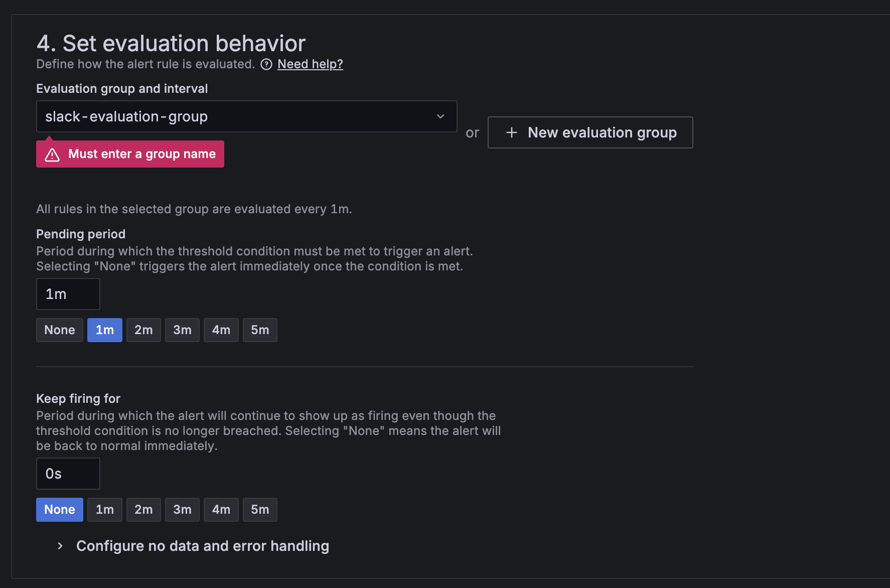Open the Need help? link

[310, 64]
